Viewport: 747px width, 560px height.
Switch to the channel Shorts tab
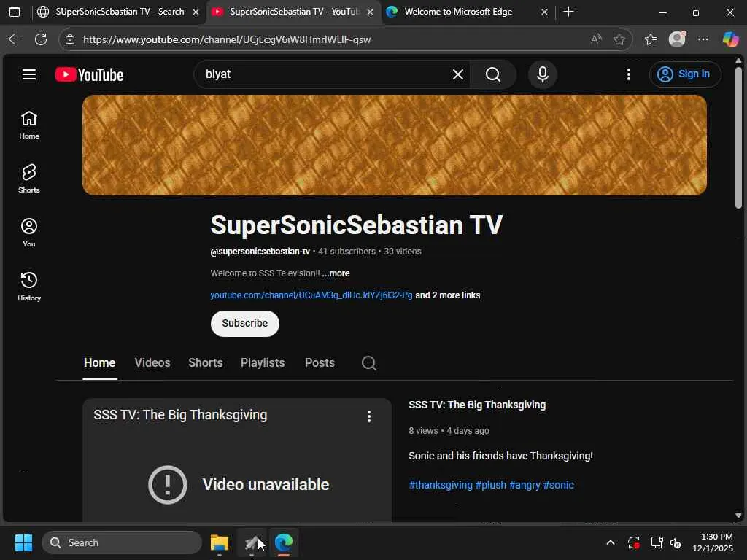205,363
